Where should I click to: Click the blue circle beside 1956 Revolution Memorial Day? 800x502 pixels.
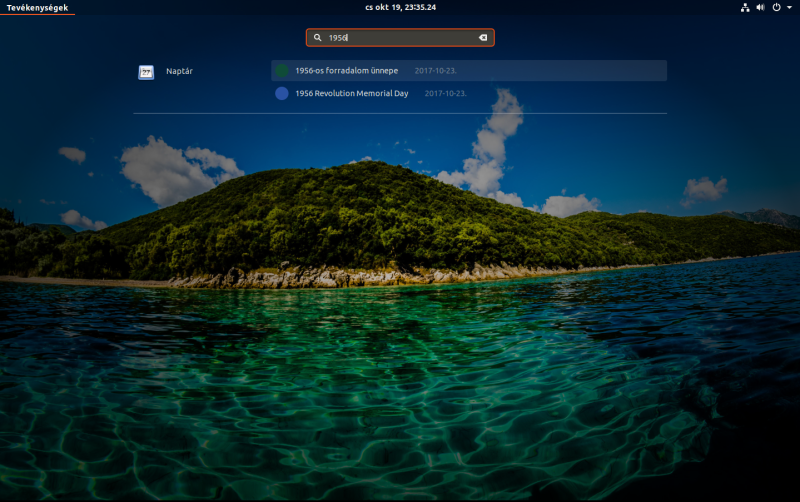(x=282, y=93)
